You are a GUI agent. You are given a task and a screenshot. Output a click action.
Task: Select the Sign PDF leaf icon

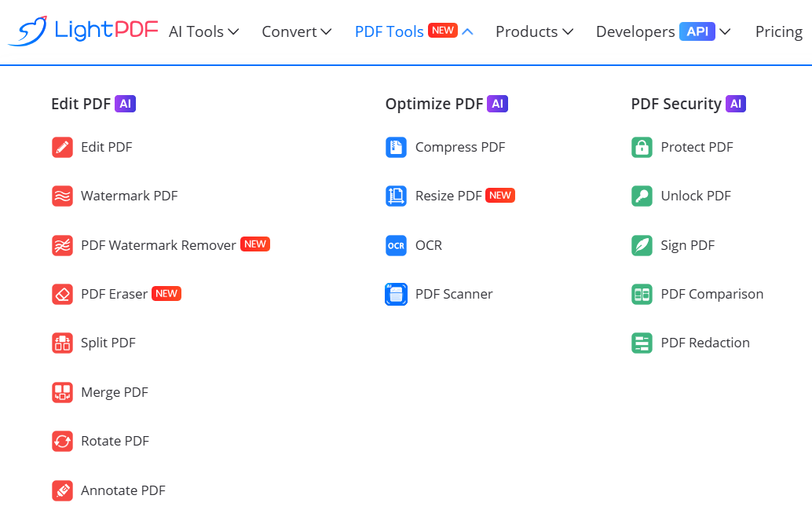(x=642, y=244)
